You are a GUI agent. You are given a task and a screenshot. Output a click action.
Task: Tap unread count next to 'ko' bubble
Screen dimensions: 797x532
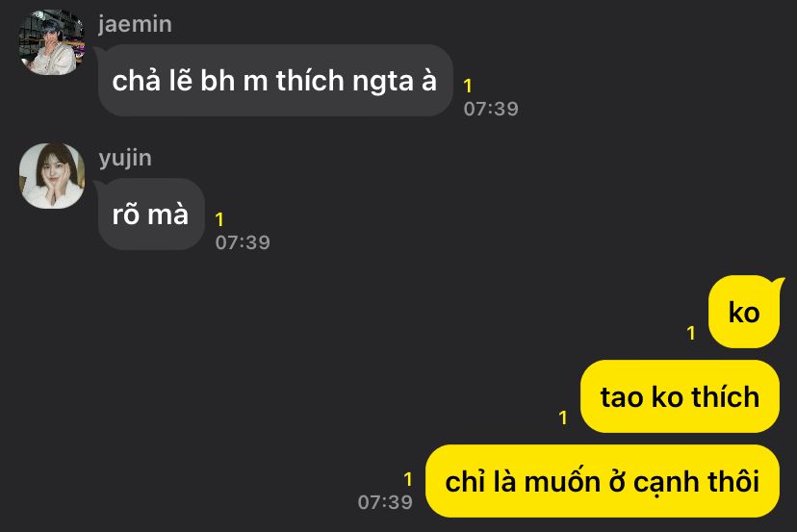click(691, 333)
